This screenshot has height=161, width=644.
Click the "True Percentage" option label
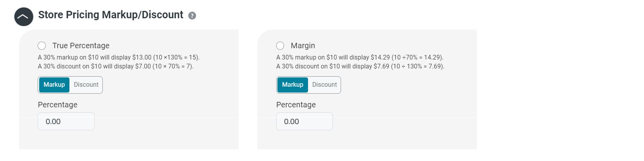pos(81,45)
